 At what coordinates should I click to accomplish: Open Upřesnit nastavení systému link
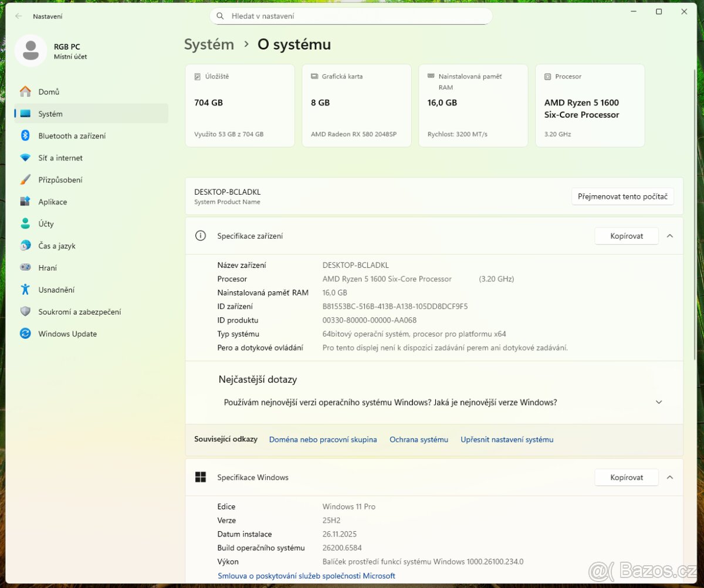coord(506,440)
